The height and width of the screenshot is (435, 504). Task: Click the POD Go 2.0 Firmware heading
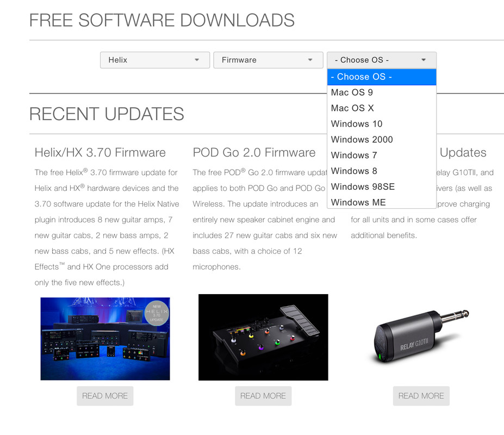pos(254,152)
